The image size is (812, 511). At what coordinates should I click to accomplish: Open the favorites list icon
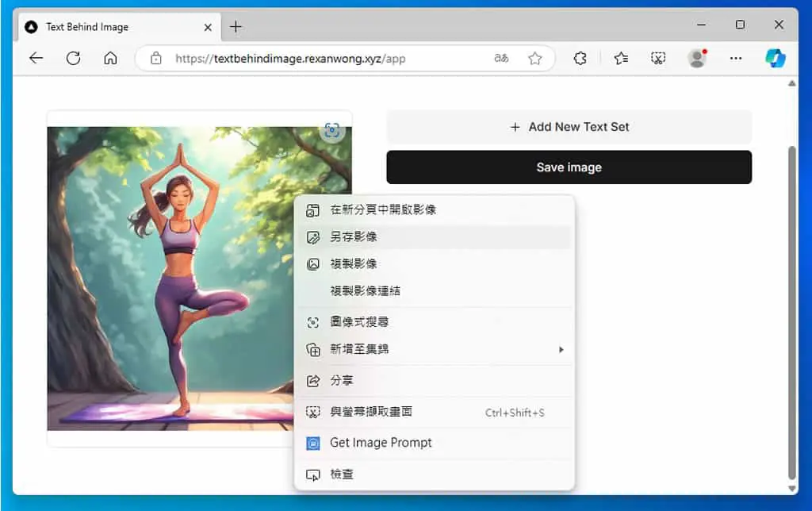pos(621,58)
